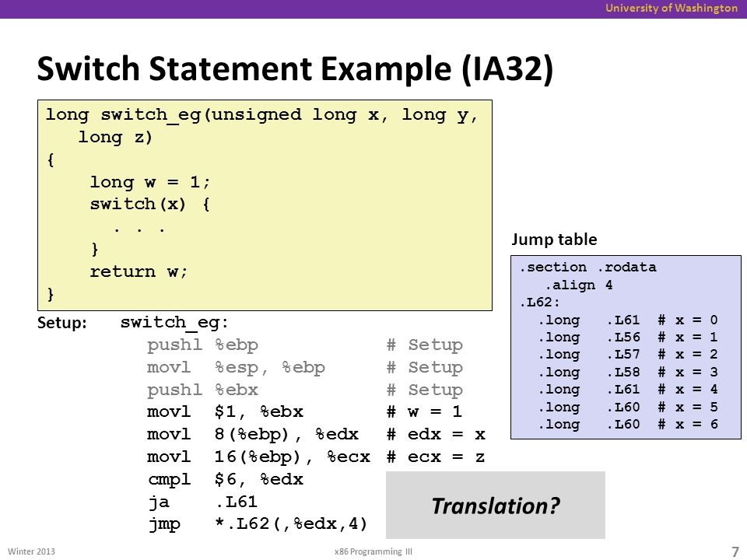Viewport: 747px width, 560px height.
Task: Click the "# Setup" comment beside "pushl %ebx"
Action: (x=425, y=390)
